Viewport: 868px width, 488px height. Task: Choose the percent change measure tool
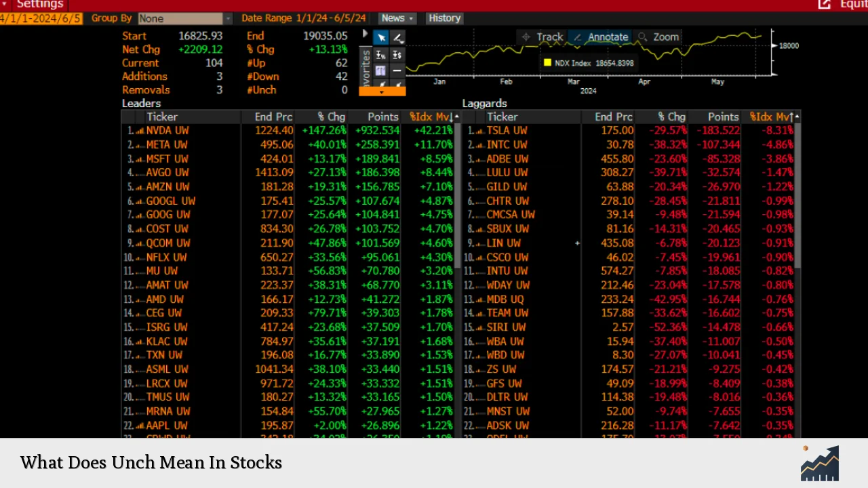(x=381, y=54)
